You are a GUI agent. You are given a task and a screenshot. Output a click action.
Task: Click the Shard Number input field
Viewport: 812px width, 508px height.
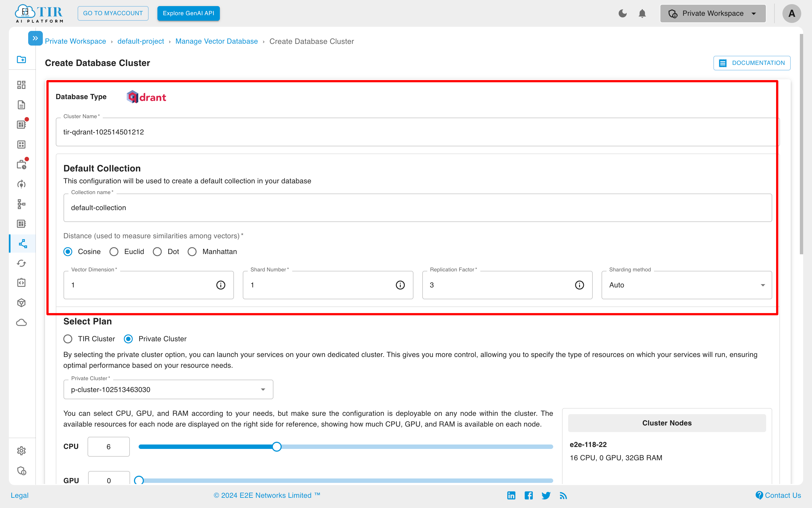coord(328,285)
